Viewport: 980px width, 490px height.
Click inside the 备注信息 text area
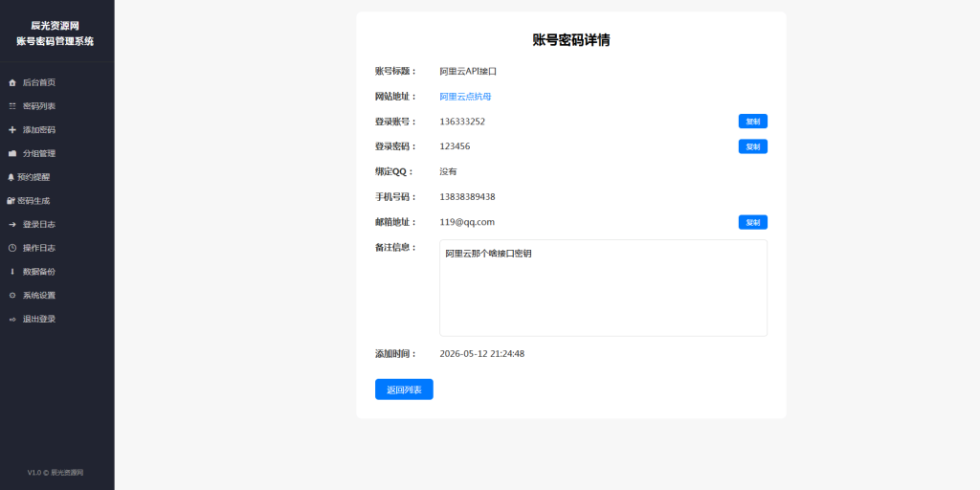tap(603, 288)
